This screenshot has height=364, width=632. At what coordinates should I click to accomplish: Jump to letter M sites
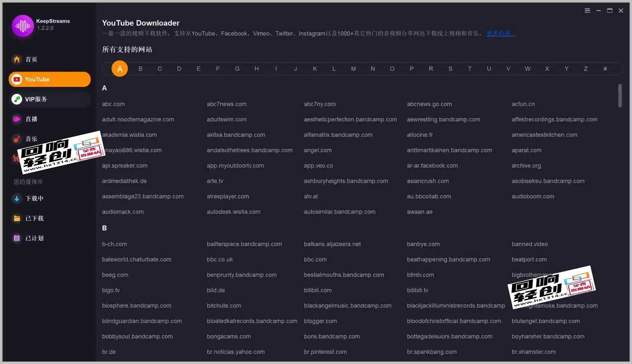point(353,69)
